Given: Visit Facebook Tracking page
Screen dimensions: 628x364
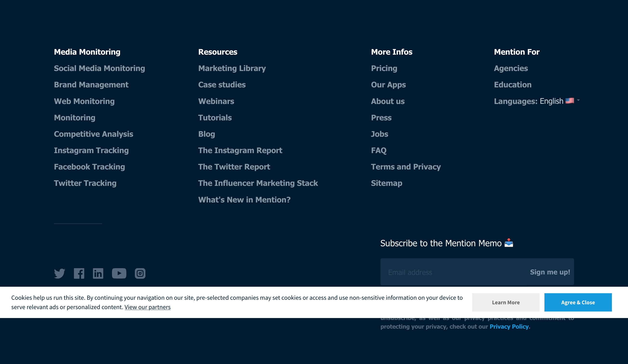Looking at the screenshot, I should 90,167.
